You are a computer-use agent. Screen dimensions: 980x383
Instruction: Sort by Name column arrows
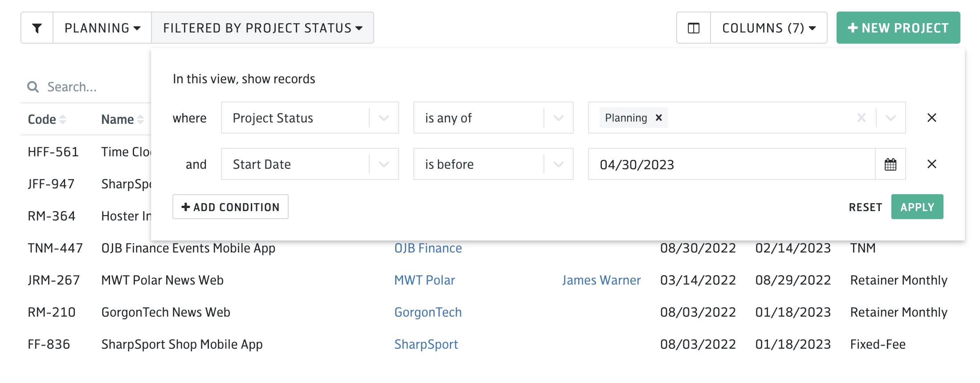(x=140, y=119)
